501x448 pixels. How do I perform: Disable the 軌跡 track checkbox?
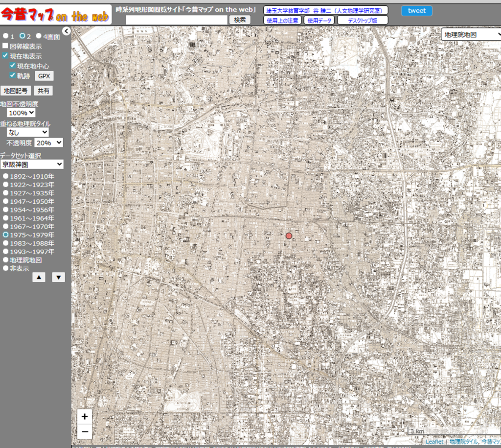(13, 76)
